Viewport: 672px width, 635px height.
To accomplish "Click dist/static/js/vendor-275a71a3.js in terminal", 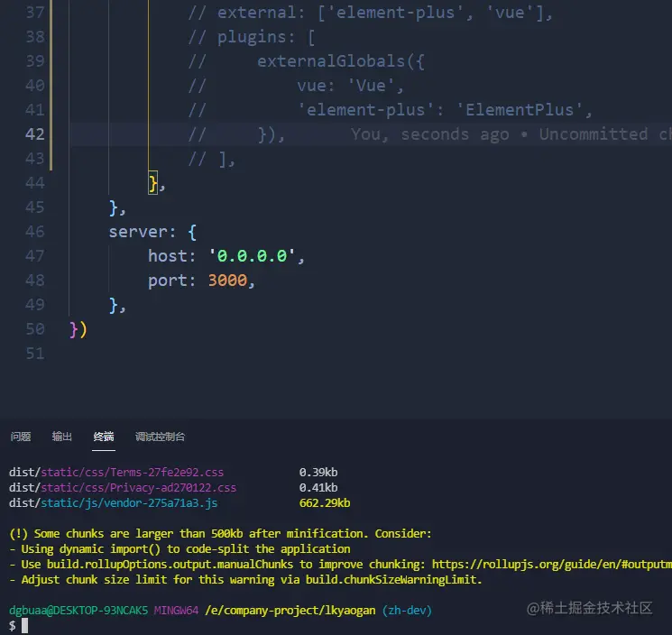I will (113, 502).
